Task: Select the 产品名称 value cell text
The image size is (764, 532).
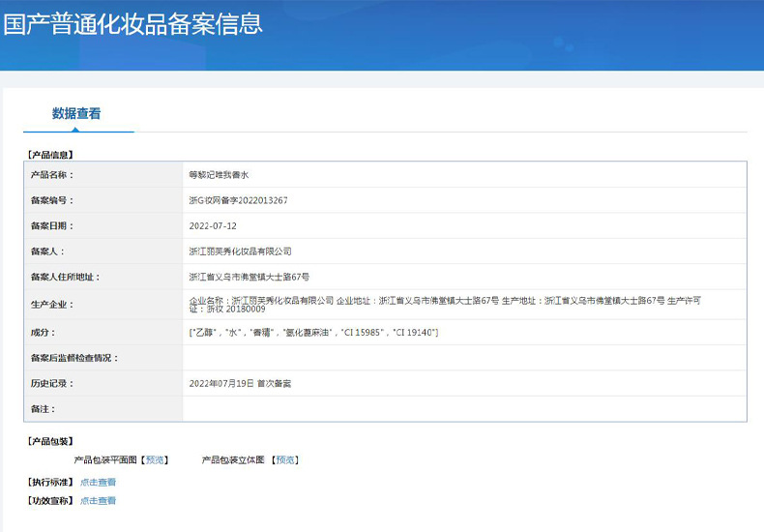Action: pos(219,175)
